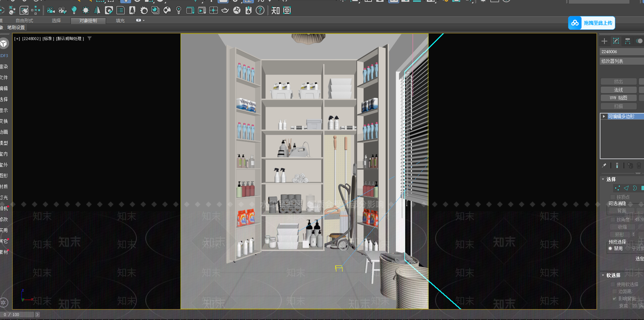Click the cube logo sidebar icon

point(4,43)
